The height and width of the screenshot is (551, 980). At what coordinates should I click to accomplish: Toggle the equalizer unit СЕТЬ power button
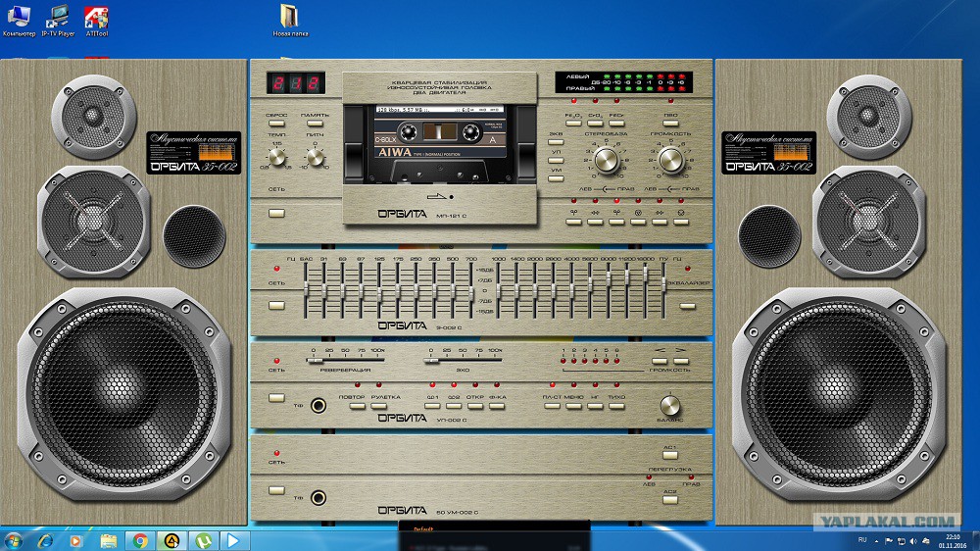tap(277, 305)
